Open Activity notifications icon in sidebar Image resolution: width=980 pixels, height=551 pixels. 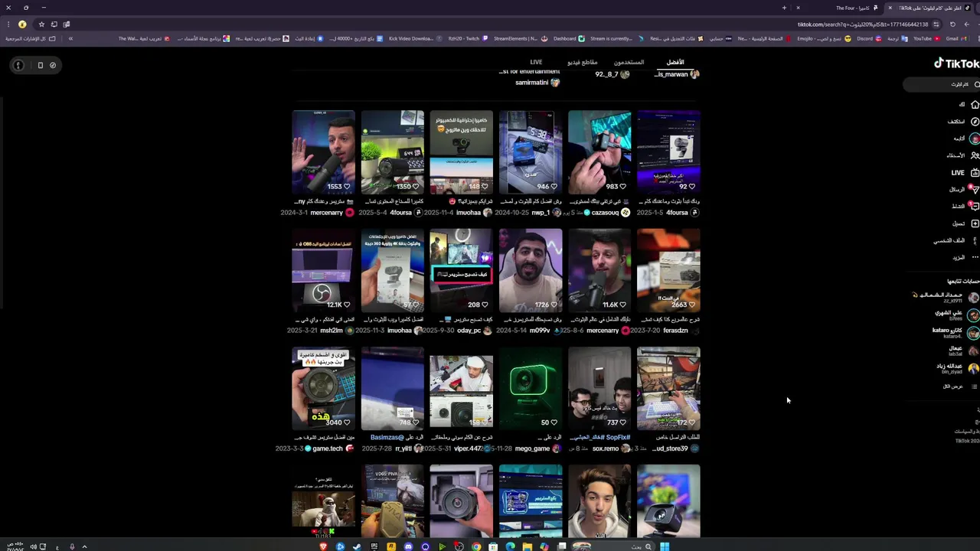pyautogui.click(x=975, y=206)
